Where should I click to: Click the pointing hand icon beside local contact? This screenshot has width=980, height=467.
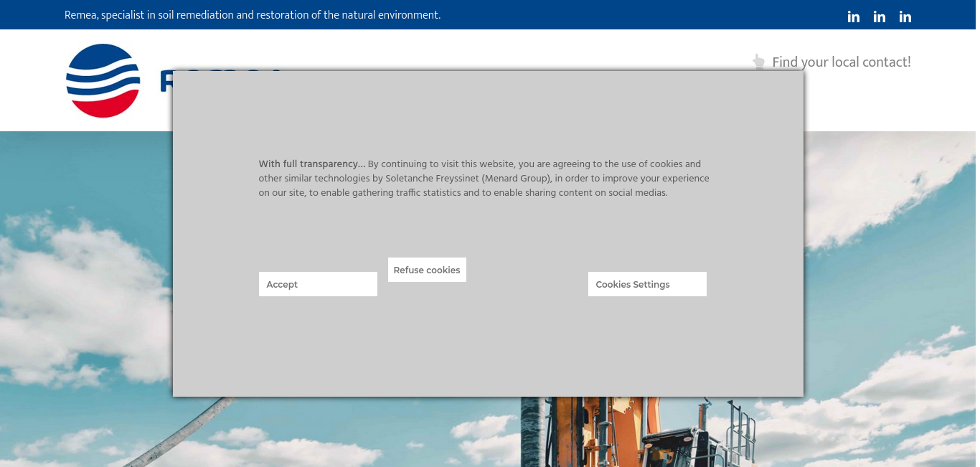point(758,62)
